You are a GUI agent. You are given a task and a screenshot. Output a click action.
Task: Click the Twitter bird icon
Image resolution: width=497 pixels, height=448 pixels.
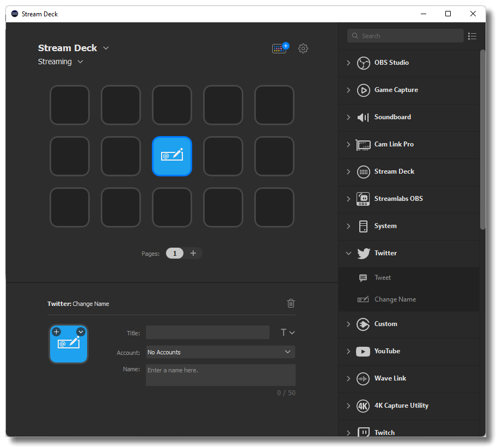point(363,253)
